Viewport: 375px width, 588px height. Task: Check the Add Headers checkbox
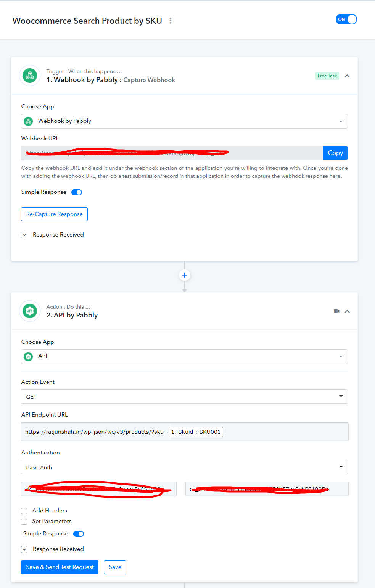pos(24,511)
